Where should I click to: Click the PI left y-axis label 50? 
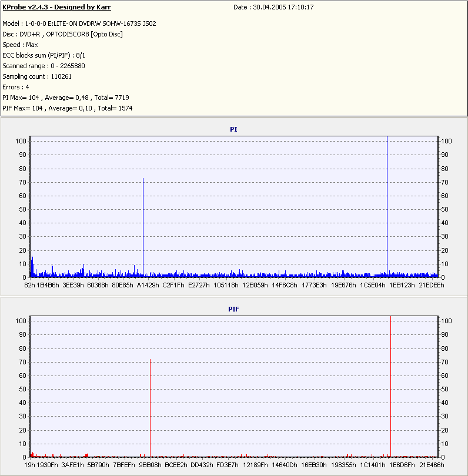point(22,209)
